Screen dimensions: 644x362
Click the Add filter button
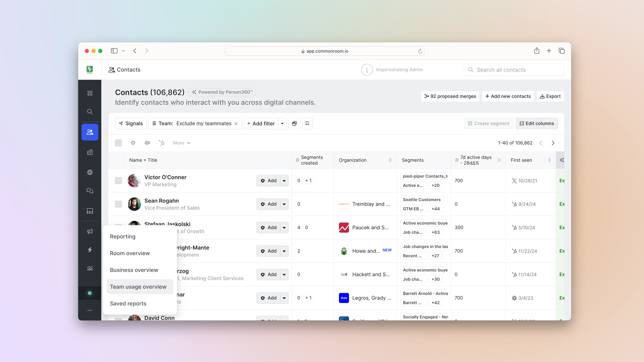[261, 123]
